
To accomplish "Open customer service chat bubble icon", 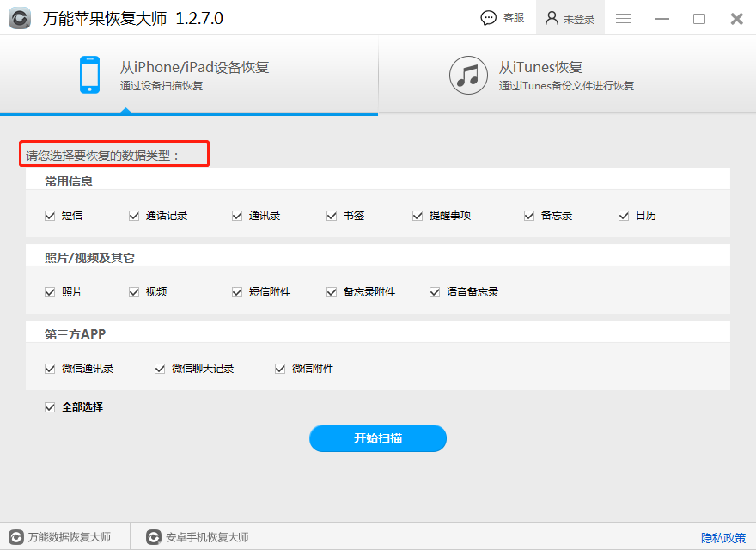I will point(489,18).
